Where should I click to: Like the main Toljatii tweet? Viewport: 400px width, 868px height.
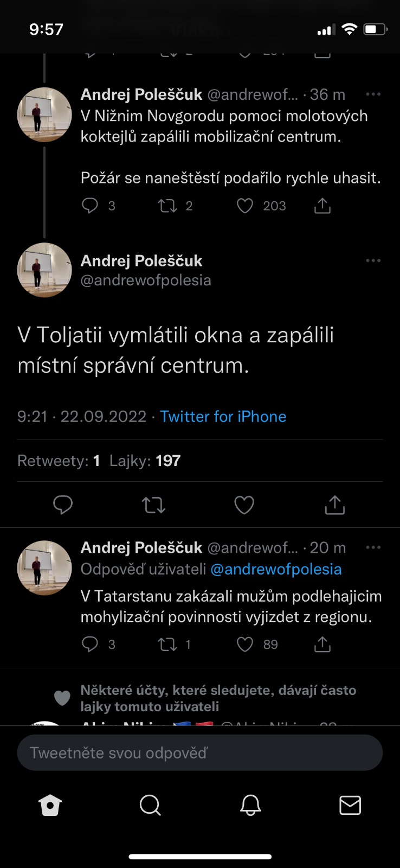pyautogui.click(x=244, y=505)
